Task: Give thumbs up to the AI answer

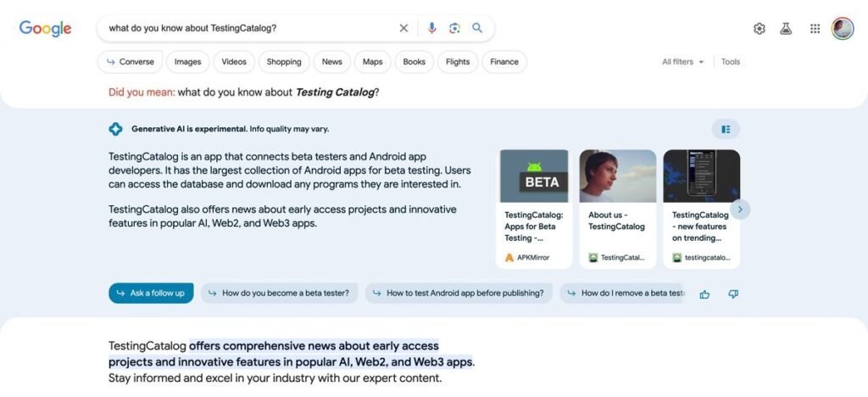Action: pos(704,294)
